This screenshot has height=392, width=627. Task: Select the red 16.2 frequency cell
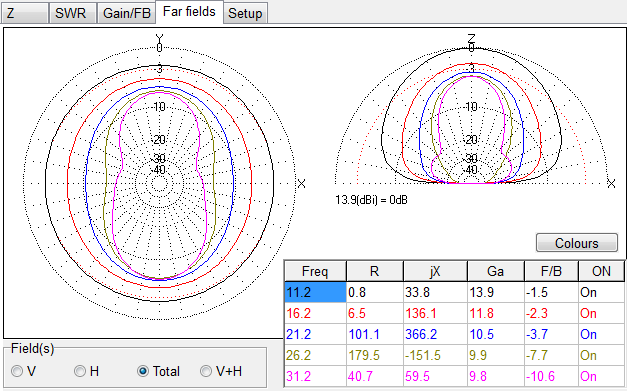click(x=315, y=313)
